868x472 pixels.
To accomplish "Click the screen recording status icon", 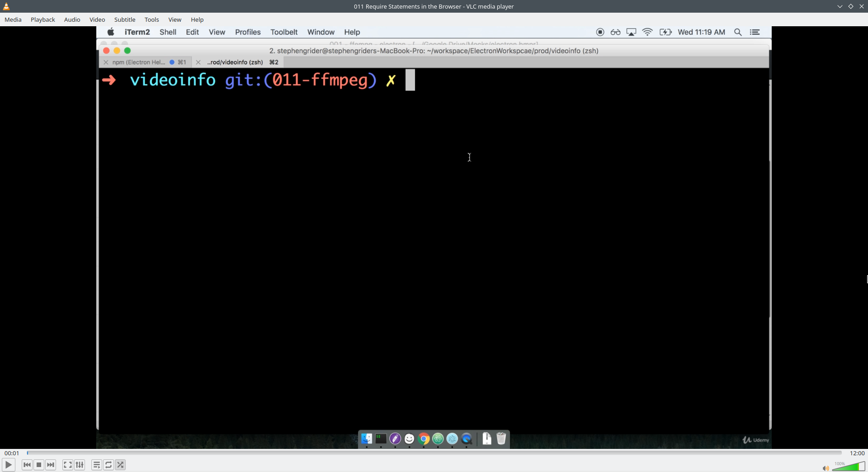I will 600,32.
